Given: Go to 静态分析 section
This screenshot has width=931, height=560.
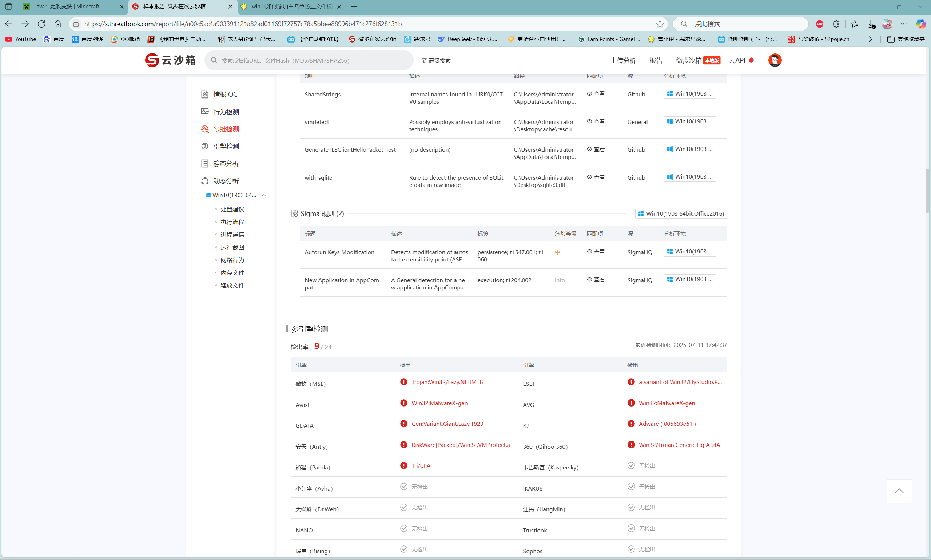Looking at the screenshot, I should [220, 163].
